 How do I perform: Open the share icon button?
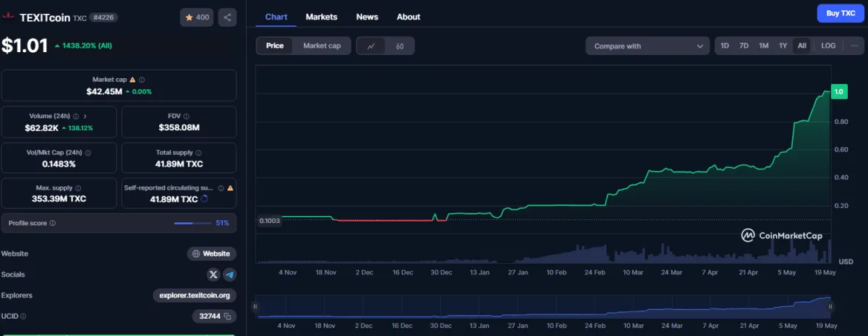tap(227, 17)
